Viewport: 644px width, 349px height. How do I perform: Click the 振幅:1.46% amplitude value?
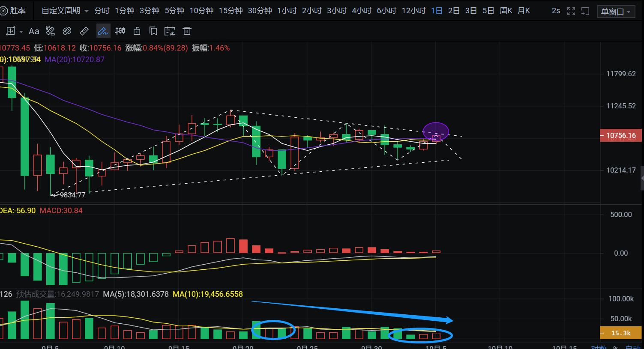211,48
